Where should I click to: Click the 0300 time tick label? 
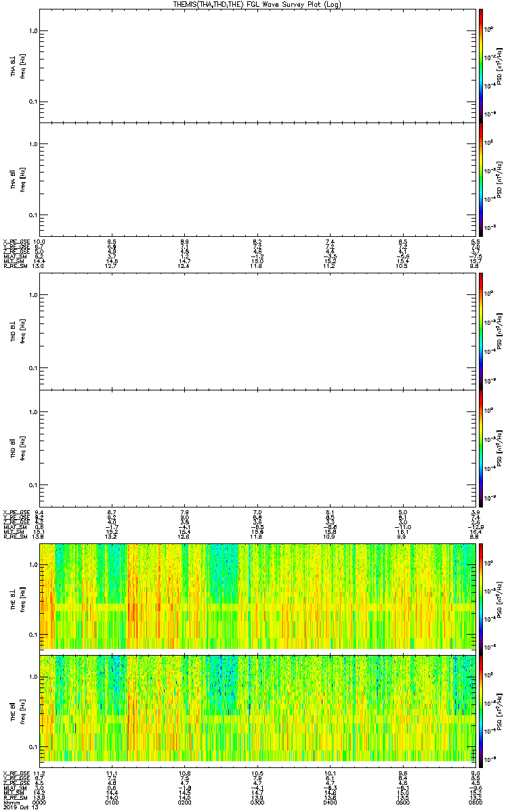tap(257, 803)
